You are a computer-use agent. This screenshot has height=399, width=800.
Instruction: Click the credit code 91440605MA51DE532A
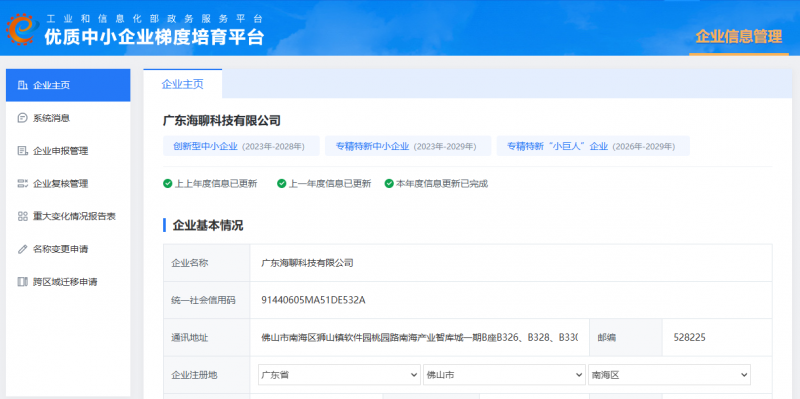[x=313, y=300]
